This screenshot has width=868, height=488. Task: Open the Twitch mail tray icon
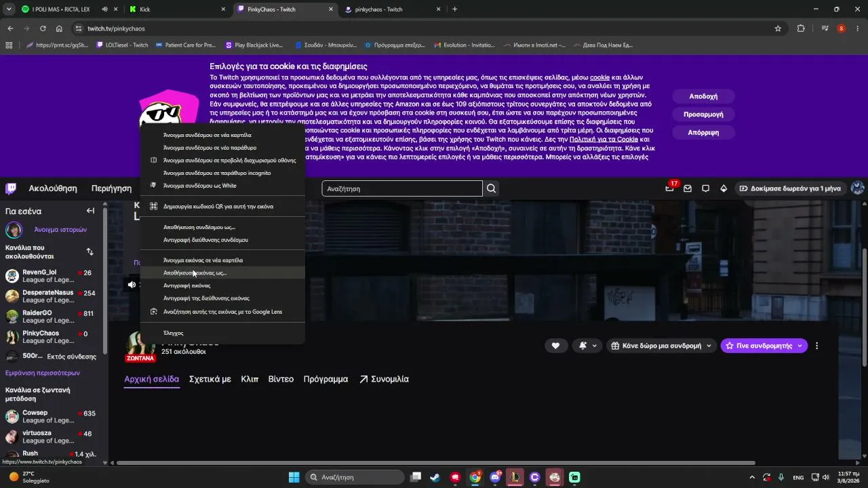[x=688, y=188]
